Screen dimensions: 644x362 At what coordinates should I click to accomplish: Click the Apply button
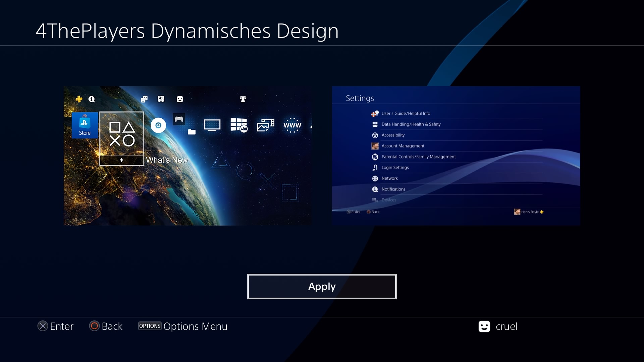tap(322, 287)
